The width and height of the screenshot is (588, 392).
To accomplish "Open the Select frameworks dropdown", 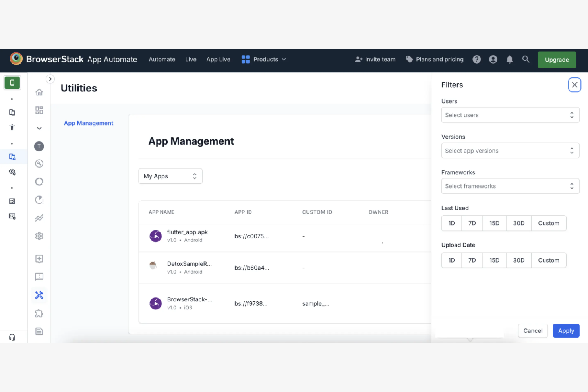I will coord(510,186).
